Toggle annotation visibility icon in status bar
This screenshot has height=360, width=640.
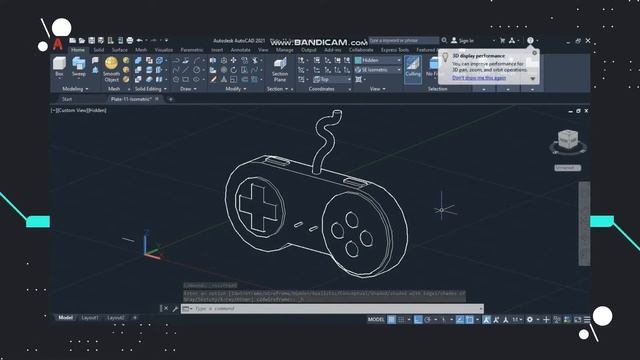[x=486, y=320]
